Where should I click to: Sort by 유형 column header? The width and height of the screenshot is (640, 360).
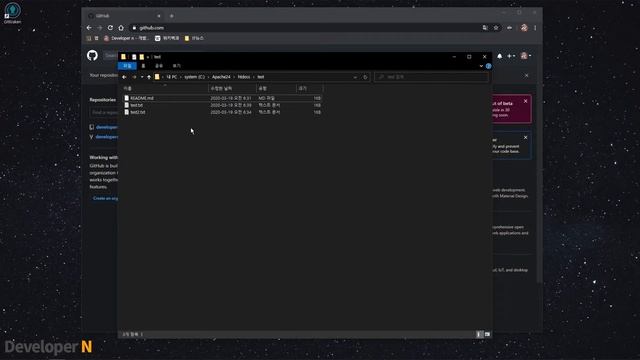point(276,88)
